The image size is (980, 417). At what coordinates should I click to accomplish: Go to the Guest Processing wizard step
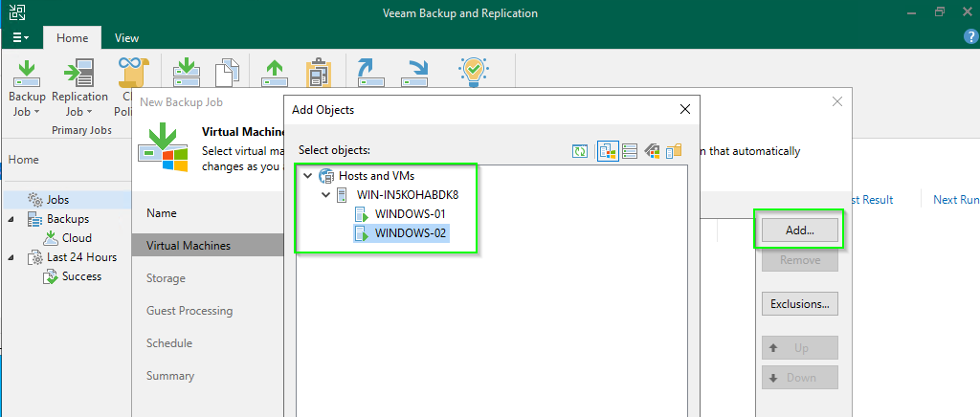(189, 310)
